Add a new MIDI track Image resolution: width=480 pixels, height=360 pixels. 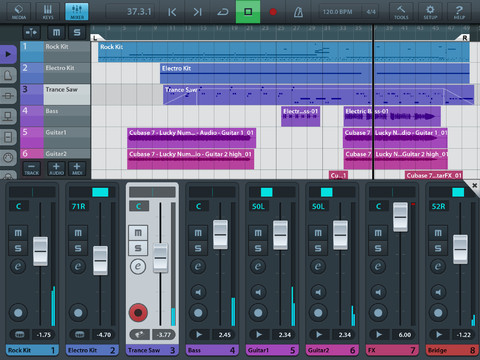point(77,169)
